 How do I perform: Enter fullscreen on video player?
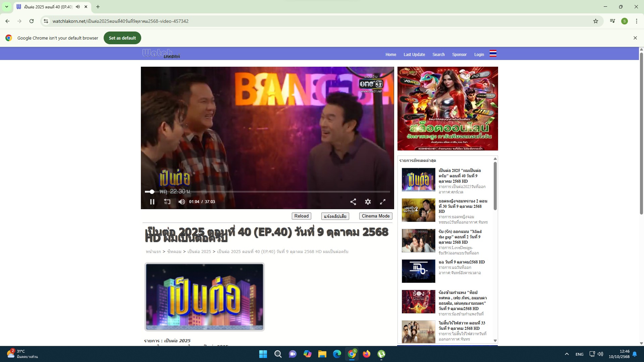[x=383, y=202]
